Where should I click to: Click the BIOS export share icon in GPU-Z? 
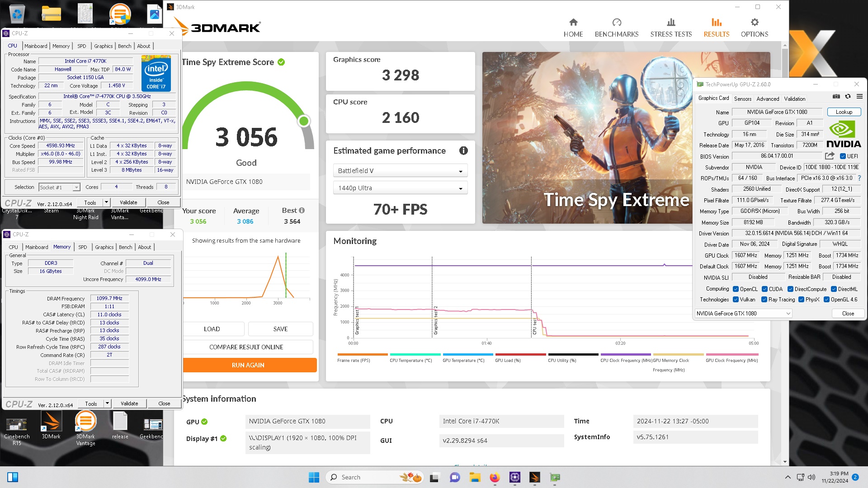(x=830, y=156)
